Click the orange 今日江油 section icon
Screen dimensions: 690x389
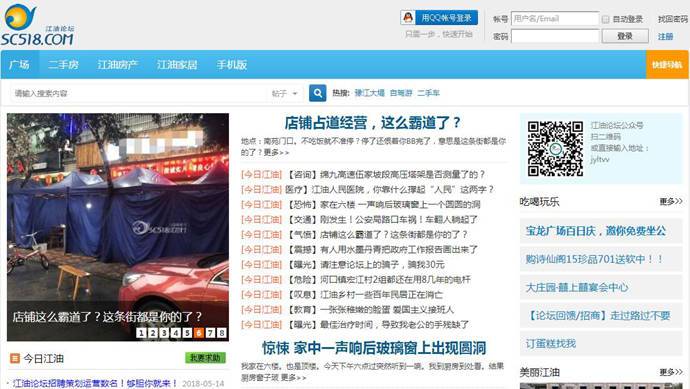click(15, 358)
